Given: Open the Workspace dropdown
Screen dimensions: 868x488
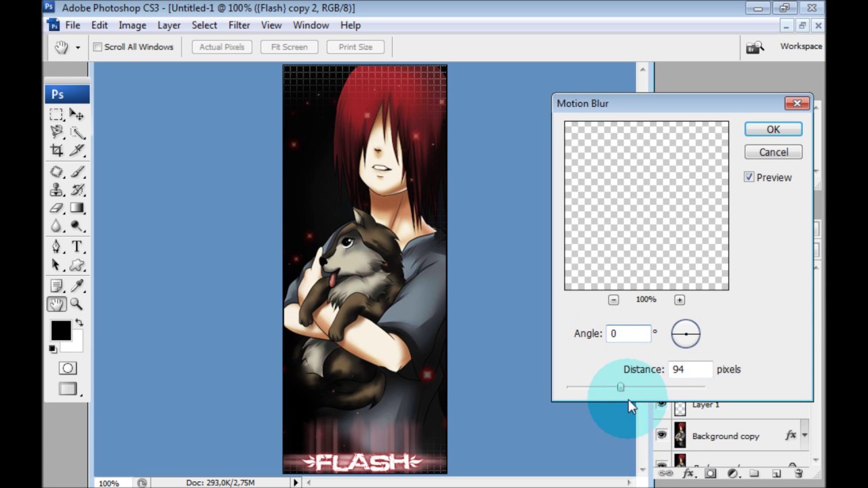Looking at the screenshot, I should click(801, 46).
